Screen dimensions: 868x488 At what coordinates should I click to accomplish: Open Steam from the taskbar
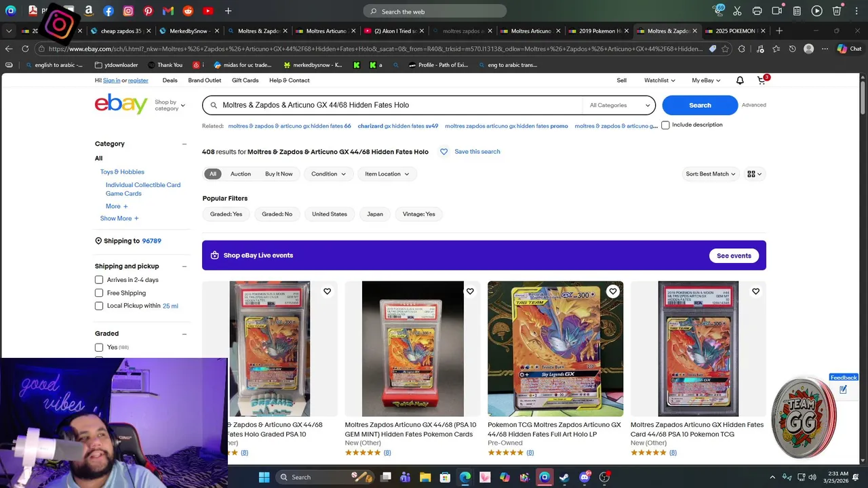tap(564, 477)
